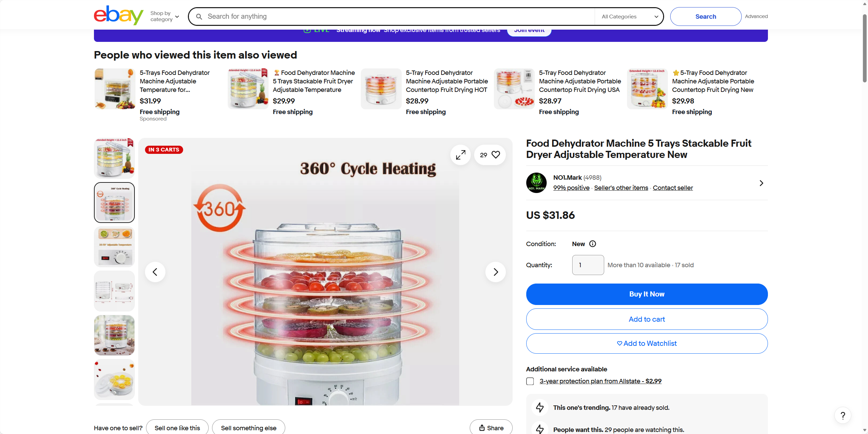This screenshot has width=868, height=434.
Task: Click the Share button
Action: (491, 428)
